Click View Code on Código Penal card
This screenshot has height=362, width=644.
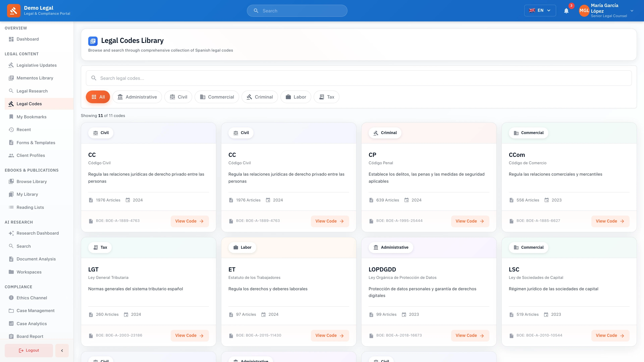point(470,221)
